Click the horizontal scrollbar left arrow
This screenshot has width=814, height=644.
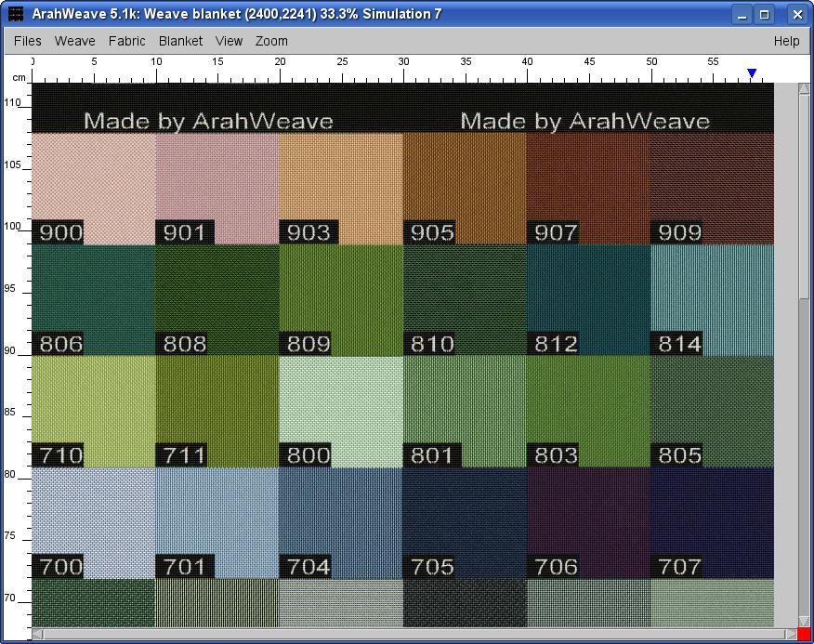38,634
